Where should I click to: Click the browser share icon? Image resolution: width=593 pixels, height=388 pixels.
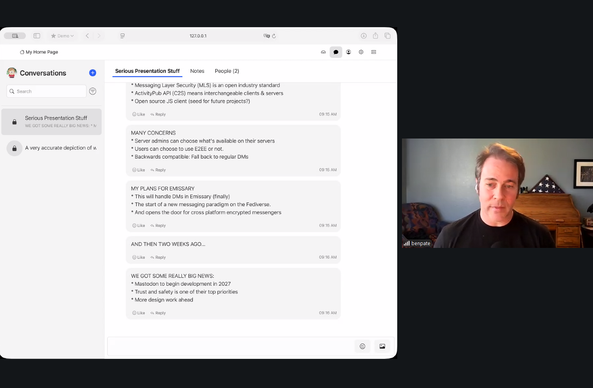(x=375, y=36)
